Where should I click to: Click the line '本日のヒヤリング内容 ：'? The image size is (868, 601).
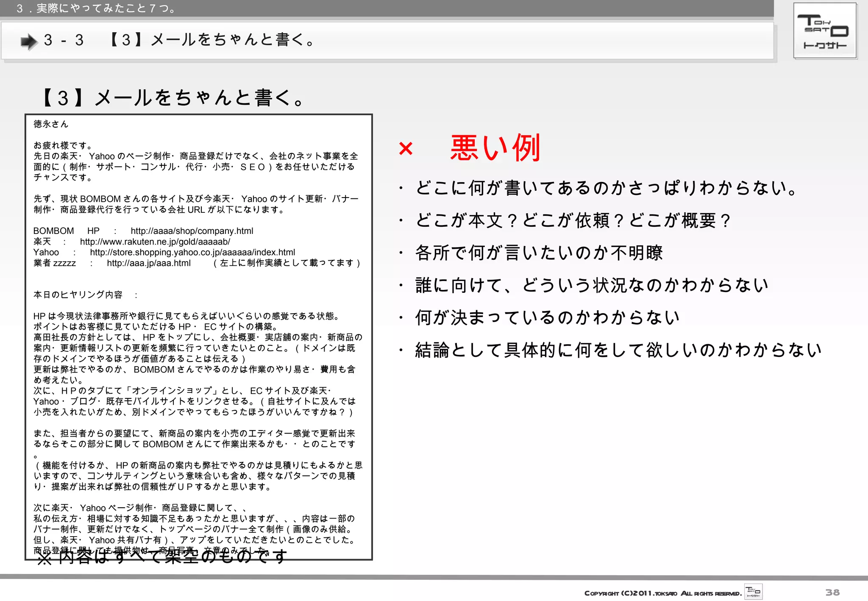85,295
